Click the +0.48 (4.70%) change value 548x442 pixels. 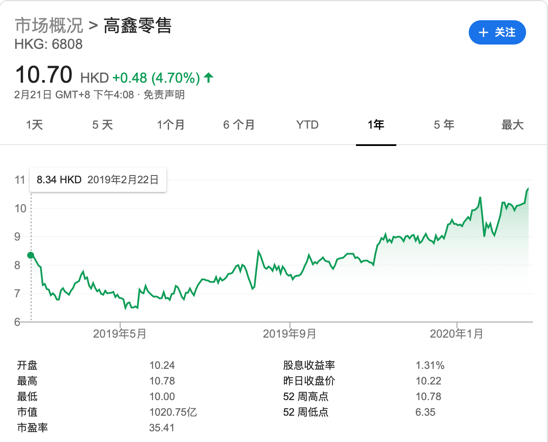[x=156, y=78]
